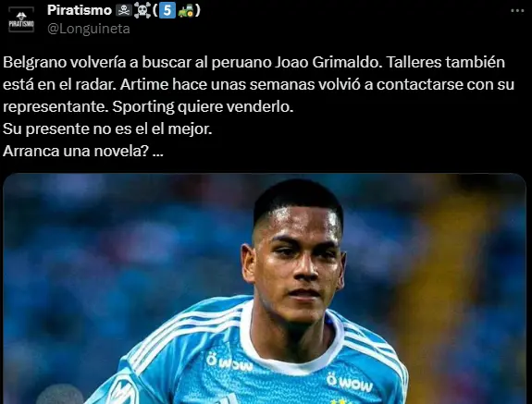Click the pirate flag emoji after Piratismo
This screenshot has width=532, height=404.
pyautogui.click(x=124, y=10)
